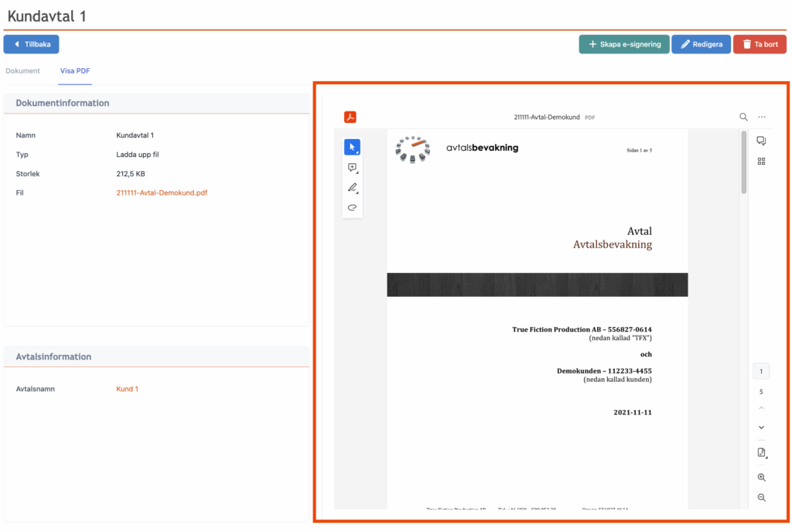The width and height of the screenshot is (792, 532).
Task: Zoom out of the PDF document
Action: point(761,497)
